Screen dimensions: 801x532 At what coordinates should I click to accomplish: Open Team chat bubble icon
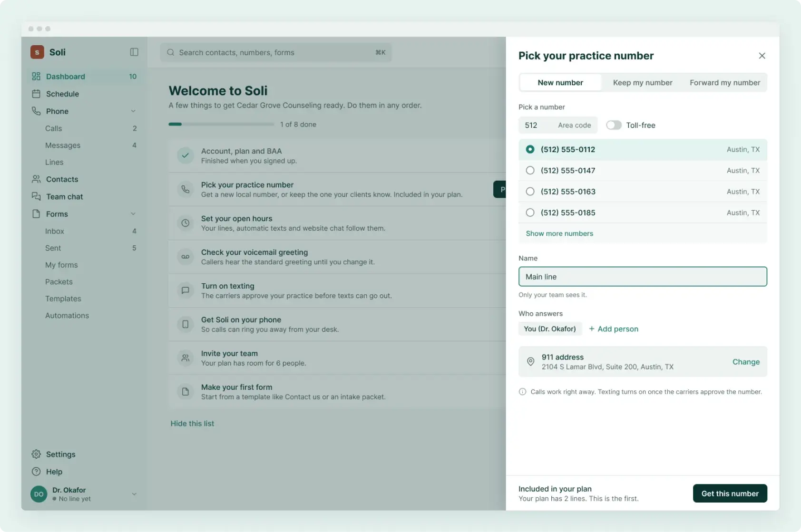[x=36, y=196]
